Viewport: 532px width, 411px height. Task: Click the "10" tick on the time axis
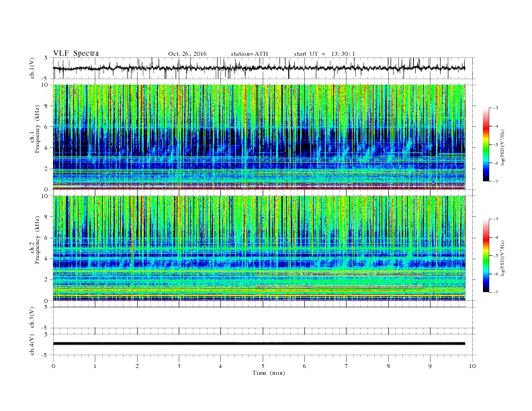(472, 366)
